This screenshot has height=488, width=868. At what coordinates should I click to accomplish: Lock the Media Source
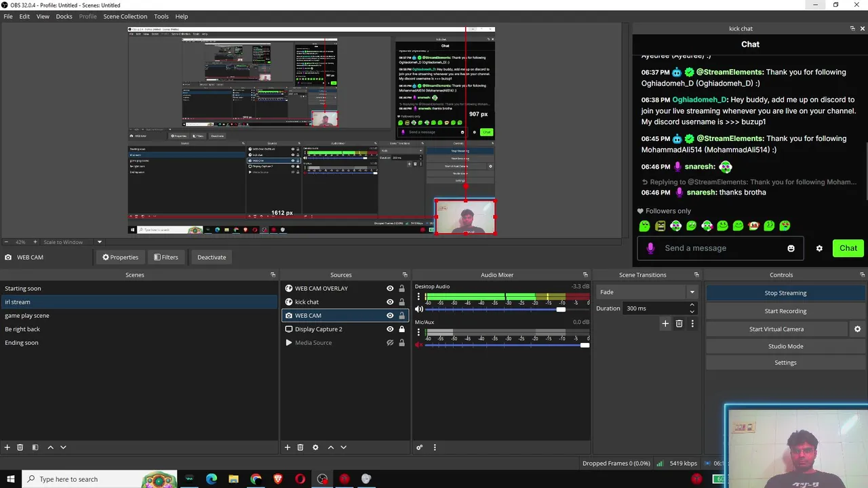coord(401,342)
